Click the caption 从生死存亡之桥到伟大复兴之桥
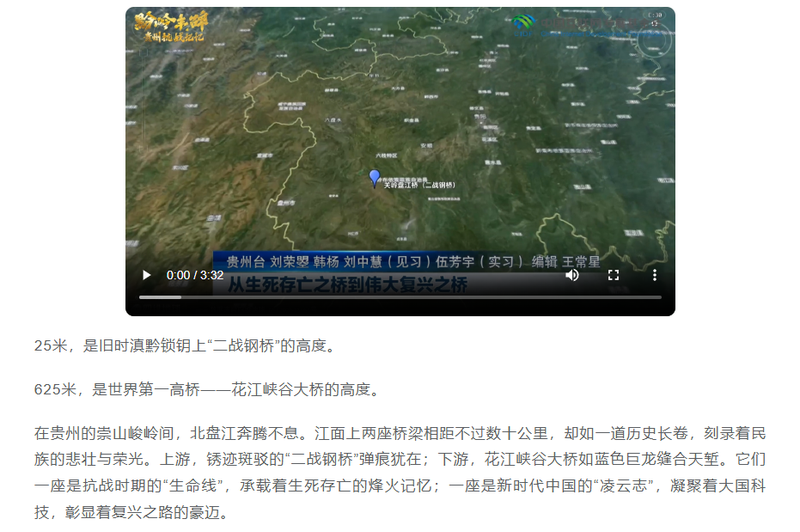 coord(347,285)
